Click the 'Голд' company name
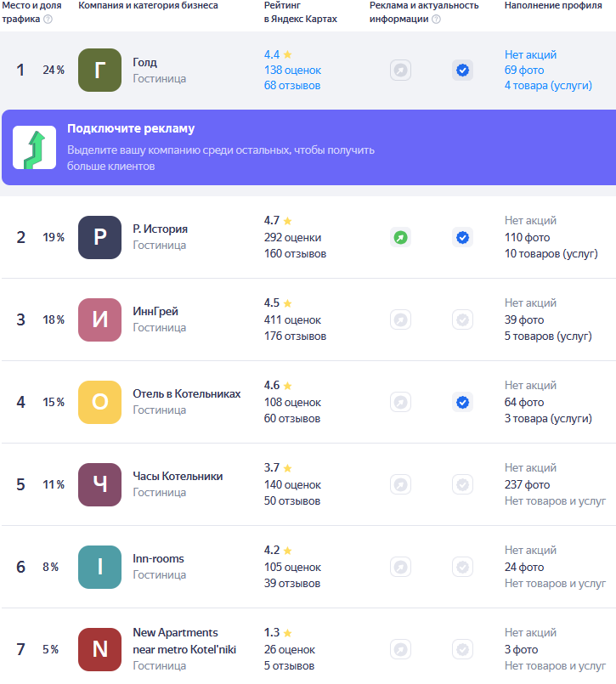Image resolution: width=616 pixels, height=684 pixels. (x=144, y=62)
